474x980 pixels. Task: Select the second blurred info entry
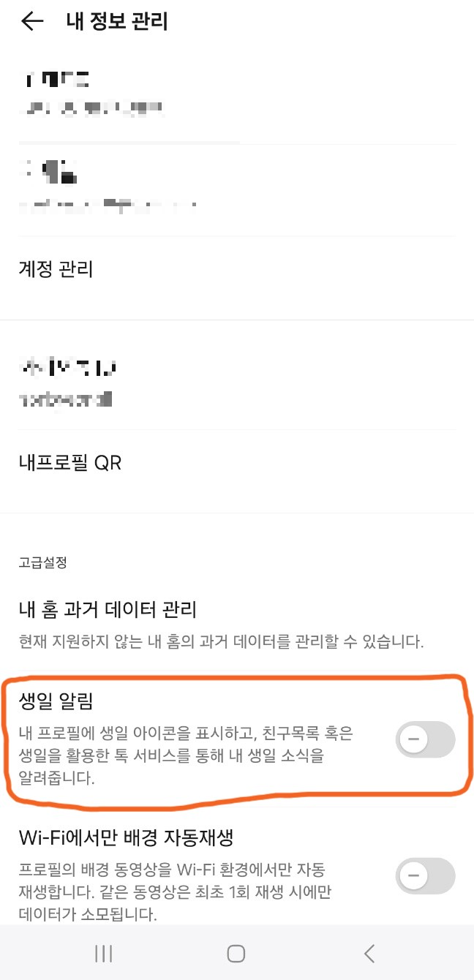point(237,189)
